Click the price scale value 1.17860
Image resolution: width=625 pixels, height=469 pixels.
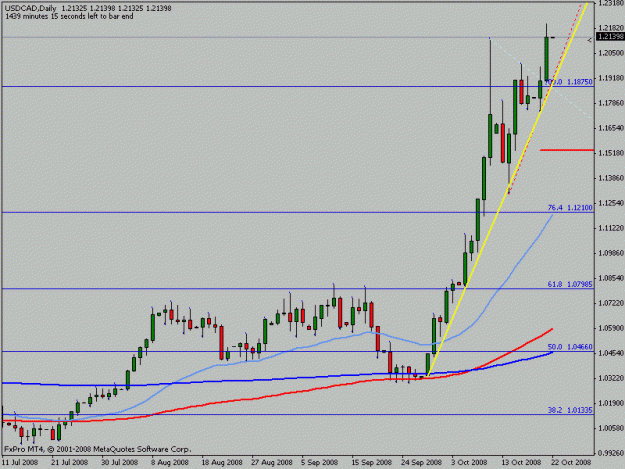611,103
